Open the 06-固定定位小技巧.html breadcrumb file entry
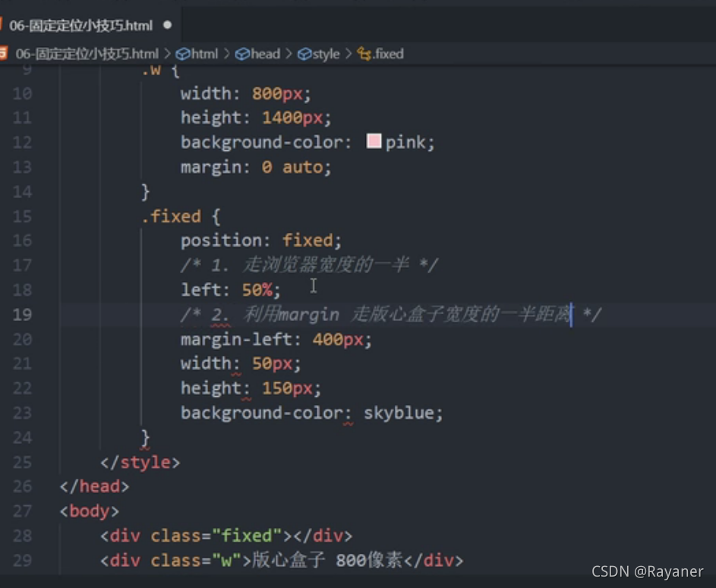Image resolution: width=716 pixels, height=588 pixels. click(x=87, y=54)
